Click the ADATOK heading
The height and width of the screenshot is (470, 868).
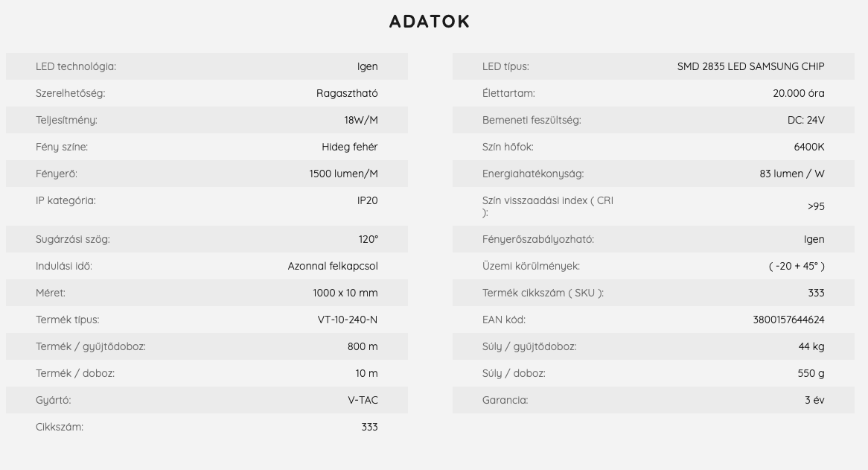tap(430, 22)
